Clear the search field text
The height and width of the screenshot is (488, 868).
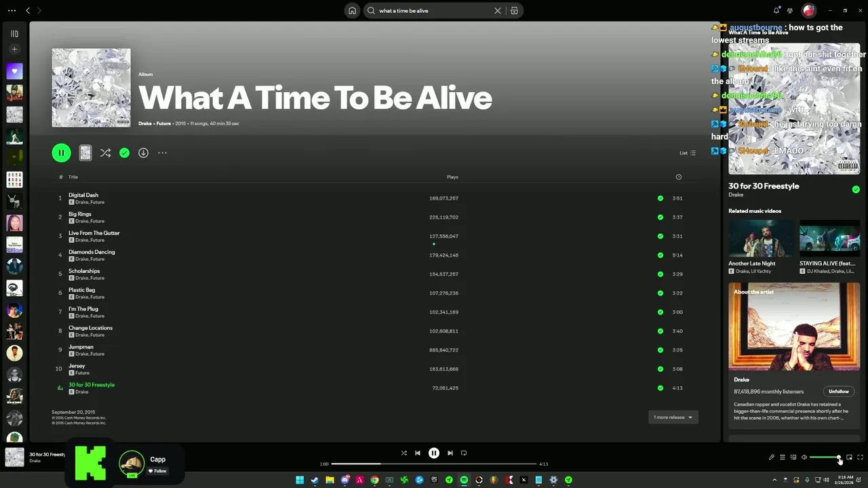[497, 11]
